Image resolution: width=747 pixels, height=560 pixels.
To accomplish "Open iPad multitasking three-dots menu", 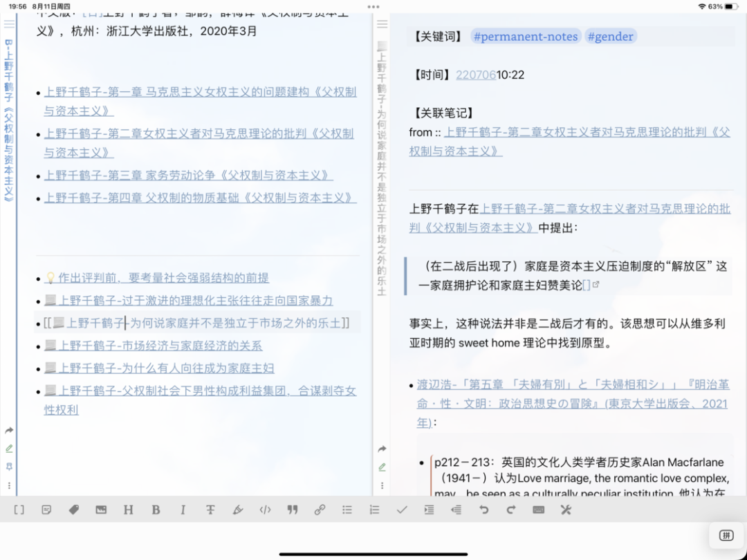I will [373, 7].
